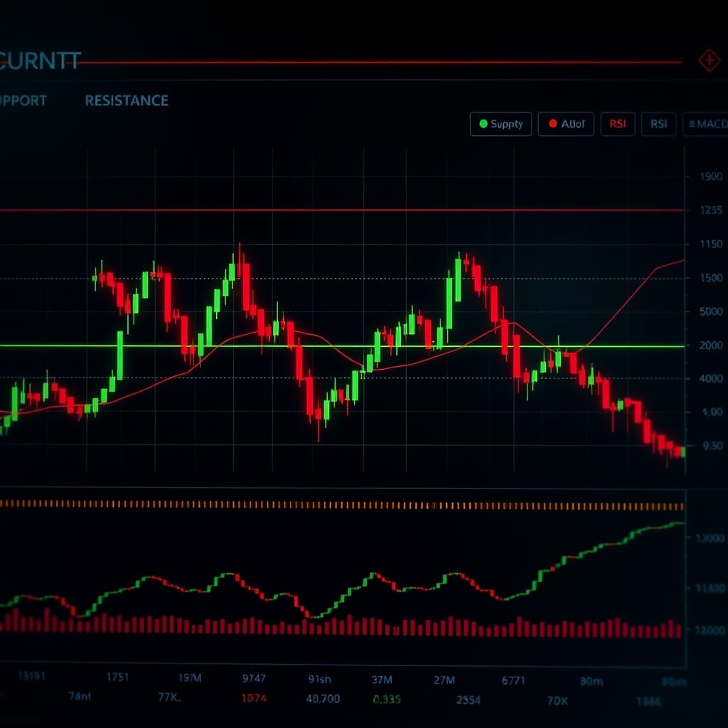
Task: Click the 1500 price axis label
Action: [711, 278]
